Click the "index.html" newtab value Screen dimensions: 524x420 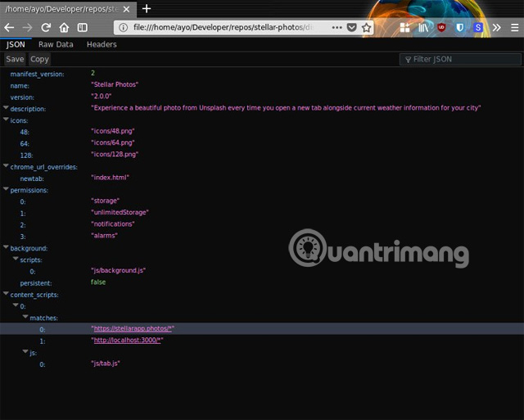[110, 178]
